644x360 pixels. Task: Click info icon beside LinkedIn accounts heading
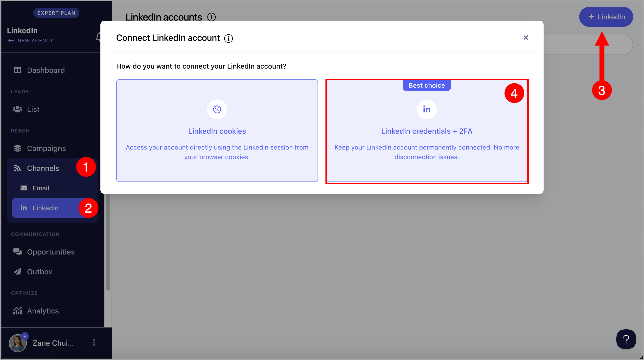pos(211,17)
